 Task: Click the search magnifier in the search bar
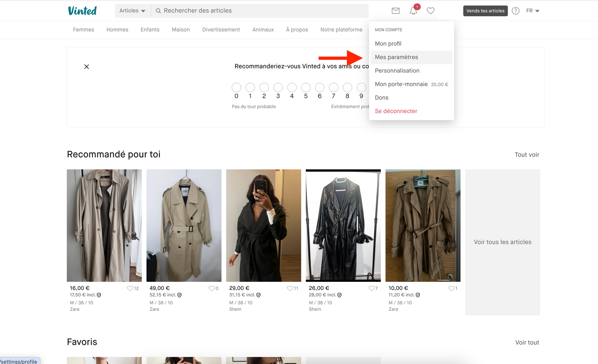pos(158,10)
